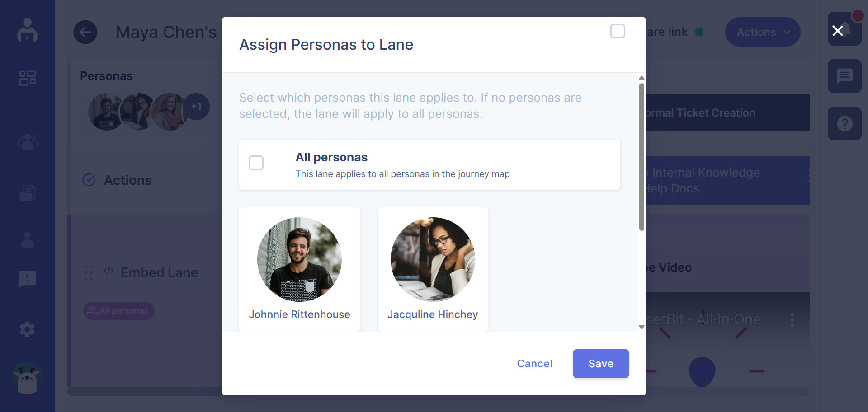
Task: Open help via the question mark icon
Action: (844, 123)
